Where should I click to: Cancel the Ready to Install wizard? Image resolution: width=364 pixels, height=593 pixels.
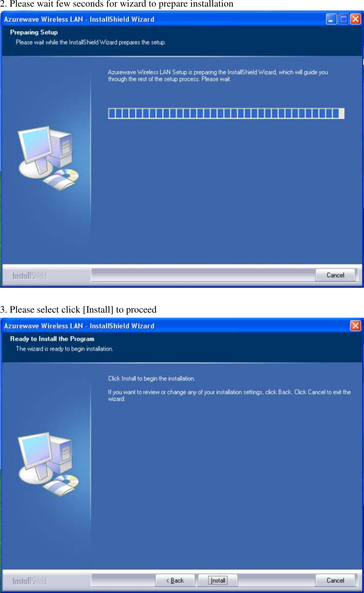335,580
